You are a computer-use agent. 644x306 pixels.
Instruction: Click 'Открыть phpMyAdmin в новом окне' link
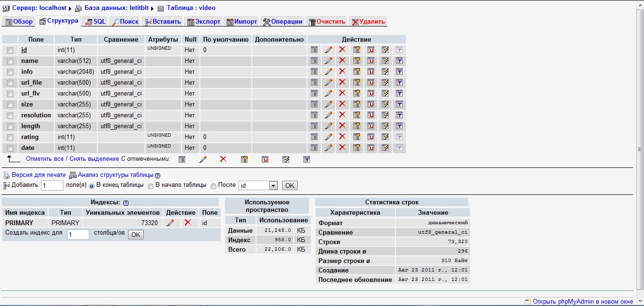pyautogui.click(x=582, y=301)
